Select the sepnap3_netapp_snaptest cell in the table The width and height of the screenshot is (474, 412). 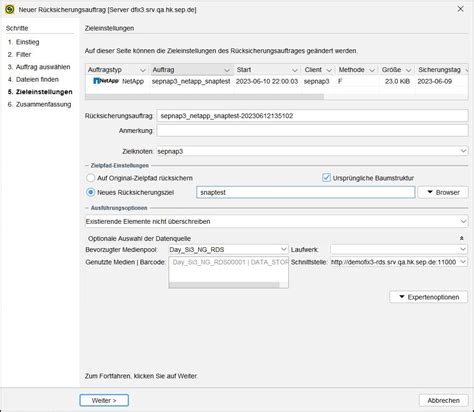pos(191,81)
